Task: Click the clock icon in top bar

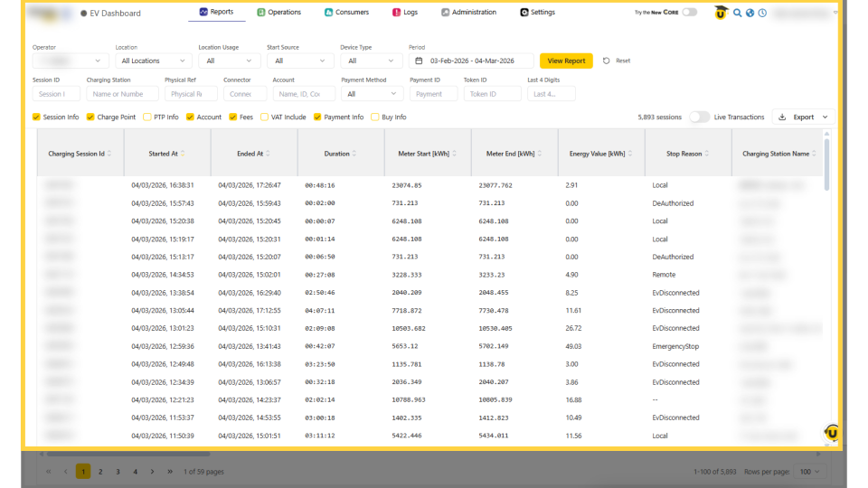Action: [x=762, y=13]
